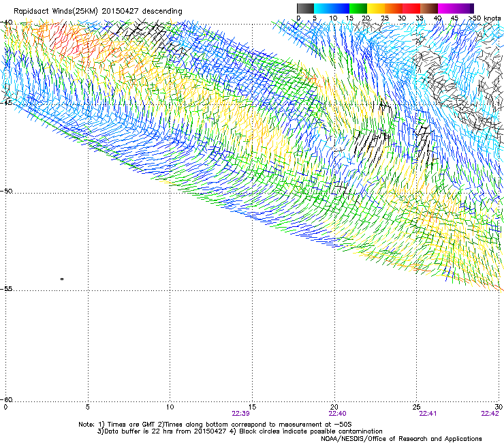Click the cyan 5-10 knots legend swatch

(x=323, y=8)
